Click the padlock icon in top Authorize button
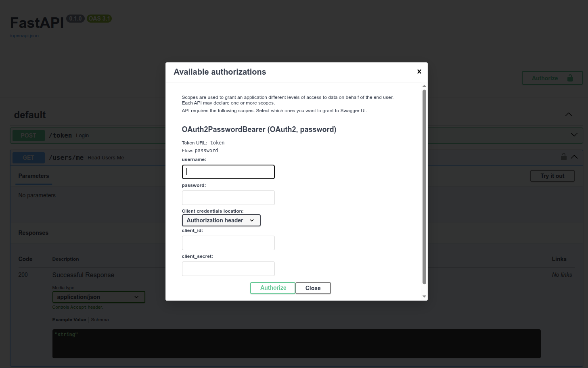Viewport: 588px width, 368px height. tap(570, 78)
